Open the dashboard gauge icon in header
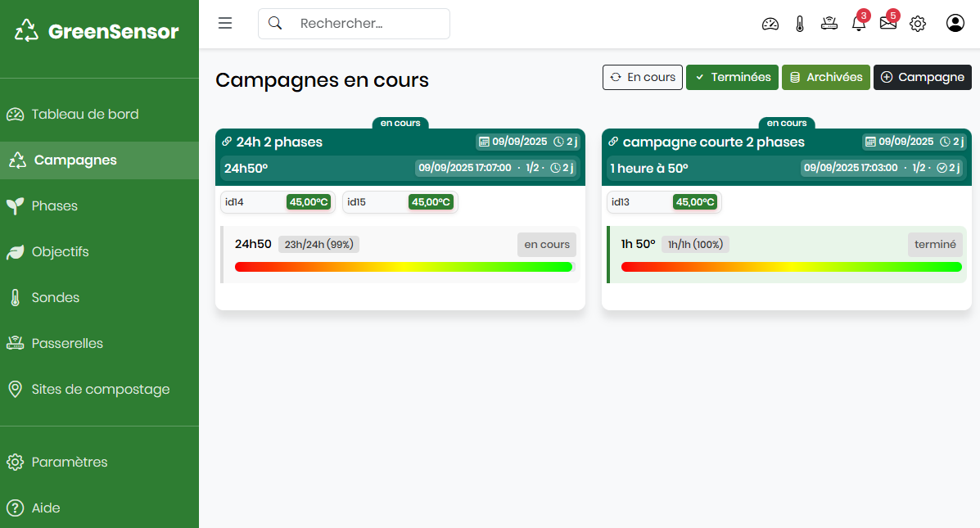Screen dimensions: 980x528 (770, 23)
